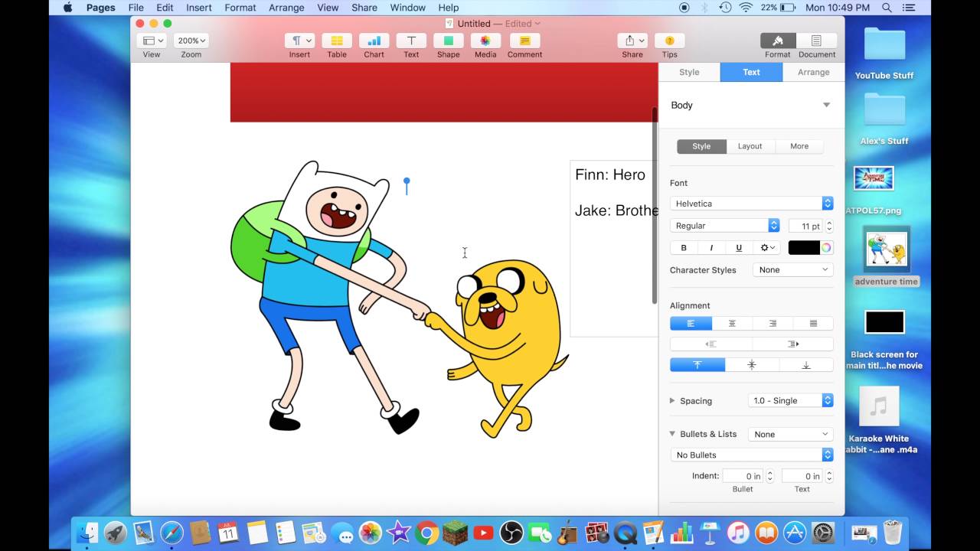This screenshot has width=980, height=551.
Task: Toggle Italic formatting button
Action: click(711, 248)
